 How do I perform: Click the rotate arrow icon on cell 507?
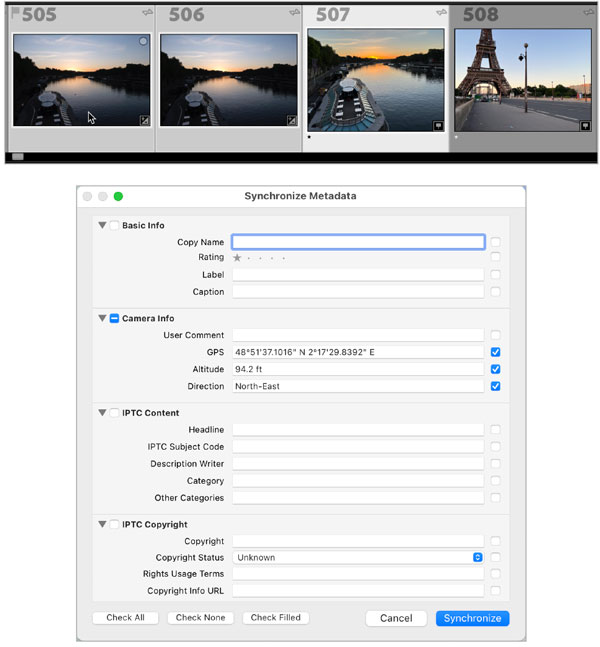[441, 13]
